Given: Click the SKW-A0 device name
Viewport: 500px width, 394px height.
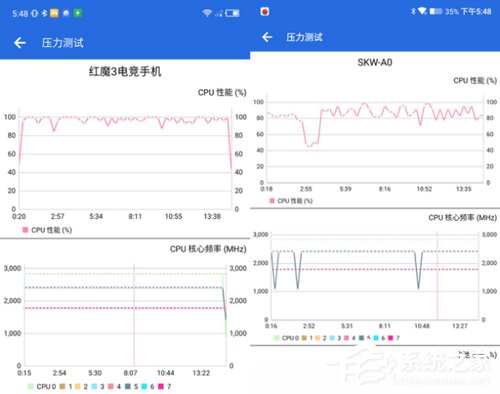Looking at the screenshot, I should tap(375, 62).
